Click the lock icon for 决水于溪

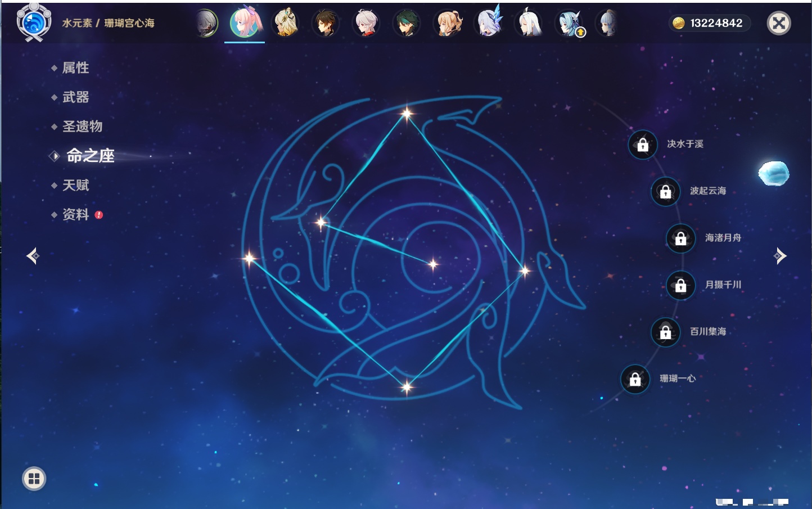click(643, 145)
